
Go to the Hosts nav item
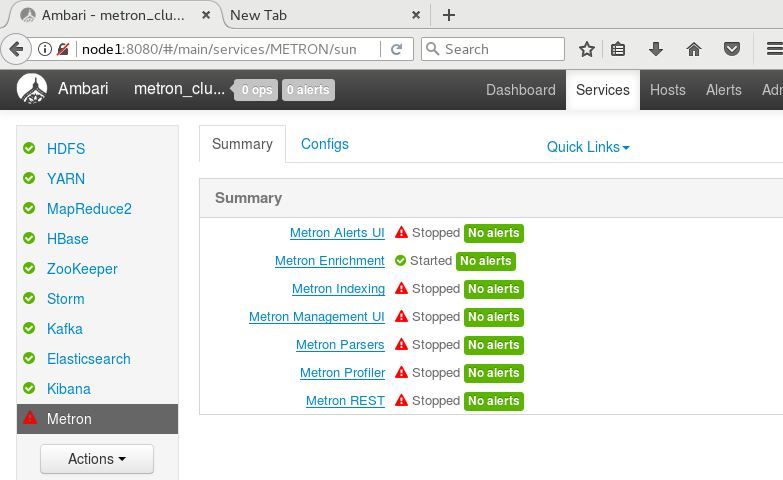pyautogui.click(x=668, y=90)
